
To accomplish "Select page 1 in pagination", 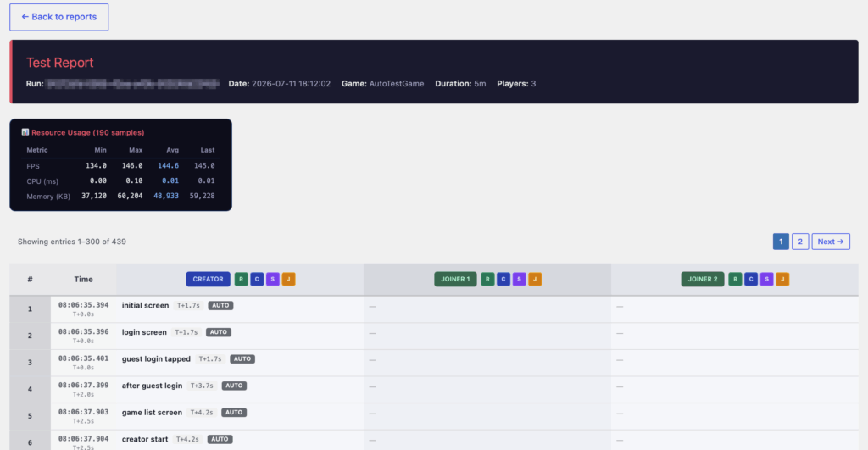I will [x=781, y=242].
